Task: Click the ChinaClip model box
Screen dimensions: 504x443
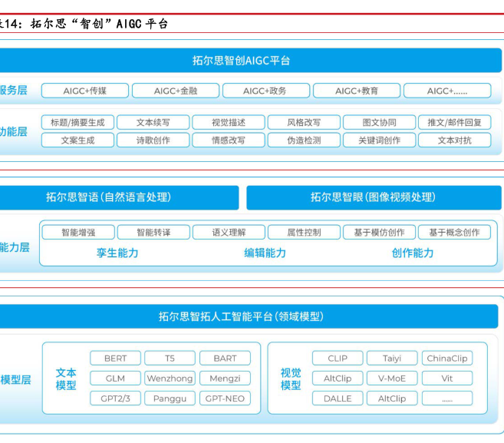Action: (447, 358)
